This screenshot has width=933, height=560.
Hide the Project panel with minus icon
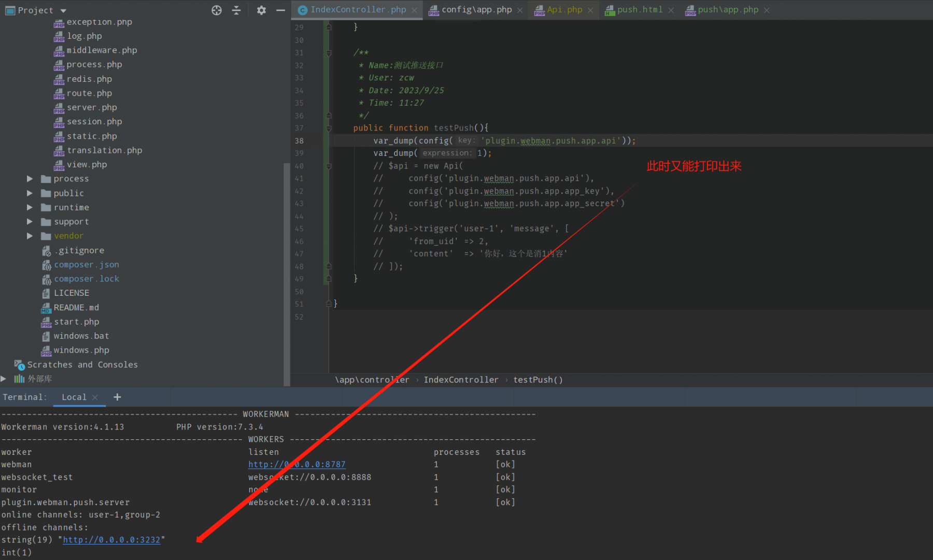pyautogui.click(x=280, y=10)
